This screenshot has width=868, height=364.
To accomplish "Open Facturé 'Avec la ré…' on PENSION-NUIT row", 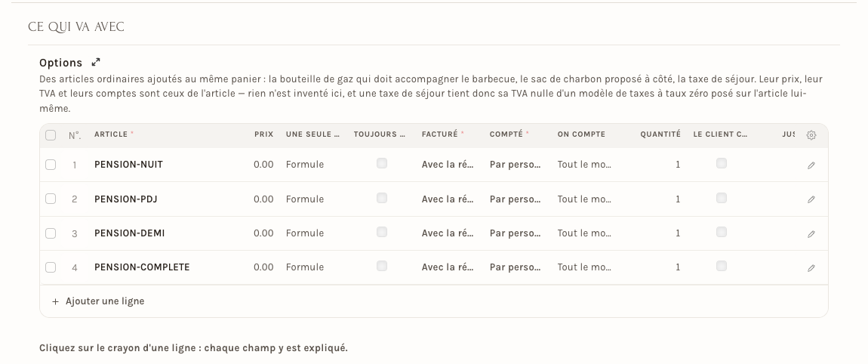I will coord(448,165).
